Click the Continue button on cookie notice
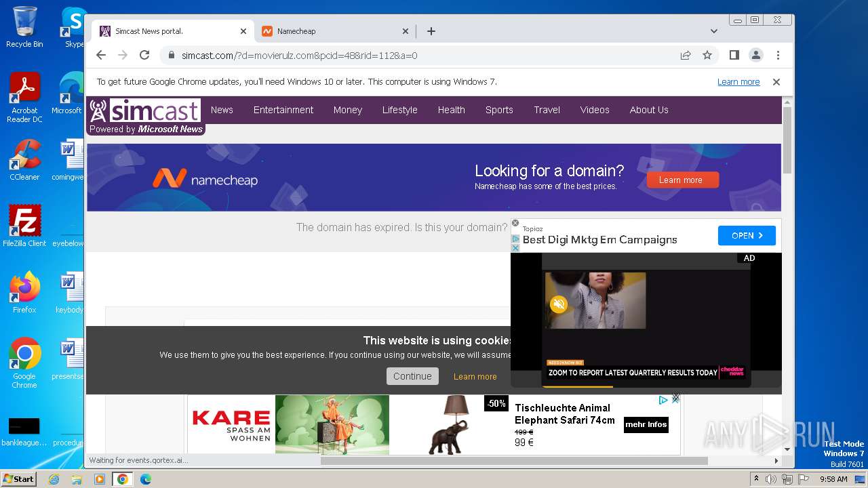Viewport: 868px width, 488px height. coord(412,376)
